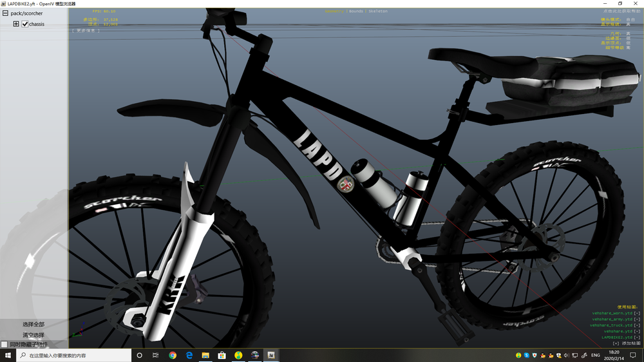Click LAPDBIKE2.ytd texture name
Viewport: 644px width, 362px height.
coord(617,338)
